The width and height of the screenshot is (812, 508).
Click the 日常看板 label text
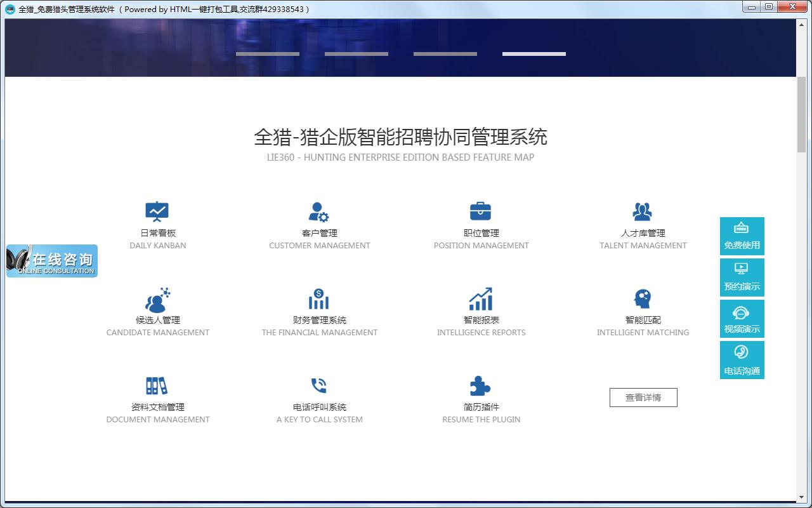[158, 233]
